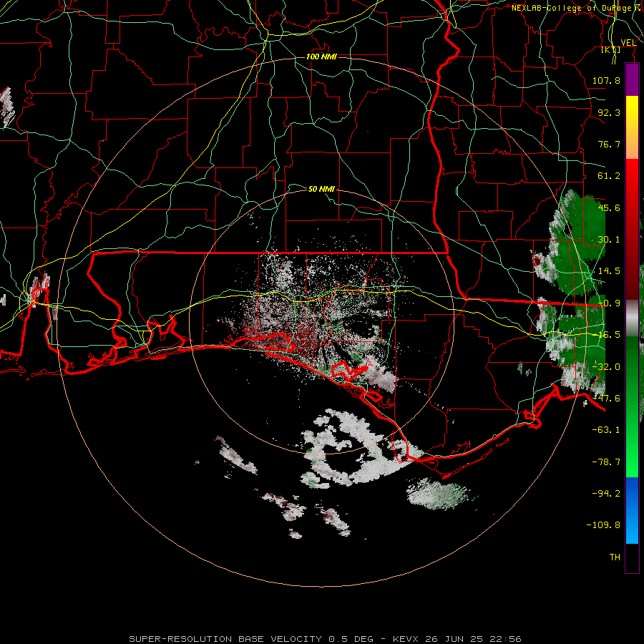Select the -94.2 velocity scale value

pyautogui.click(x=606, y=493)
